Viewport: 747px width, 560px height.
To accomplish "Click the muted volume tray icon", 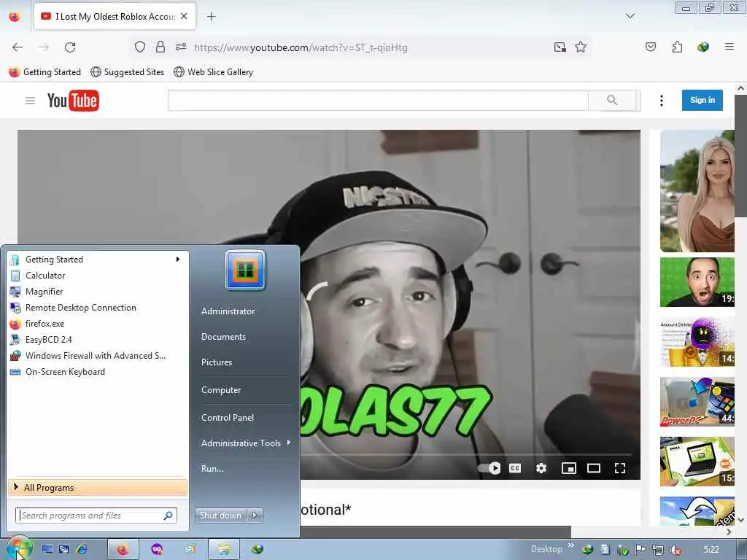I will (675, 550).
